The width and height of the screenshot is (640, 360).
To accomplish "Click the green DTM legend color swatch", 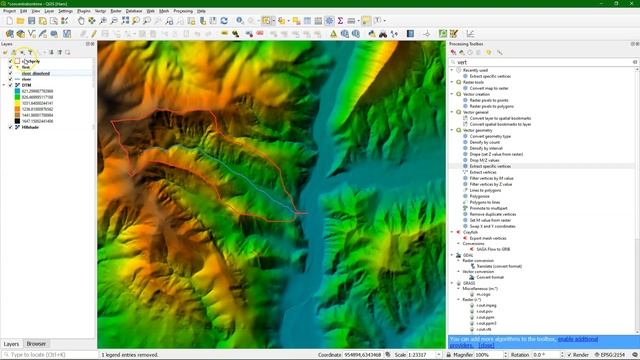I will [17, 97].
